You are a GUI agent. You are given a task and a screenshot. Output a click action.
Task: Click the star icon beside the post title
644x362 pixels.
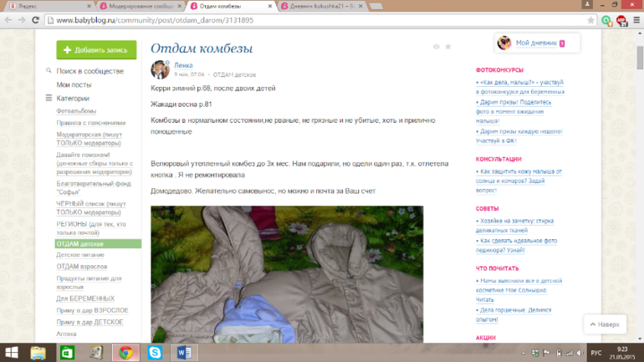448,47
